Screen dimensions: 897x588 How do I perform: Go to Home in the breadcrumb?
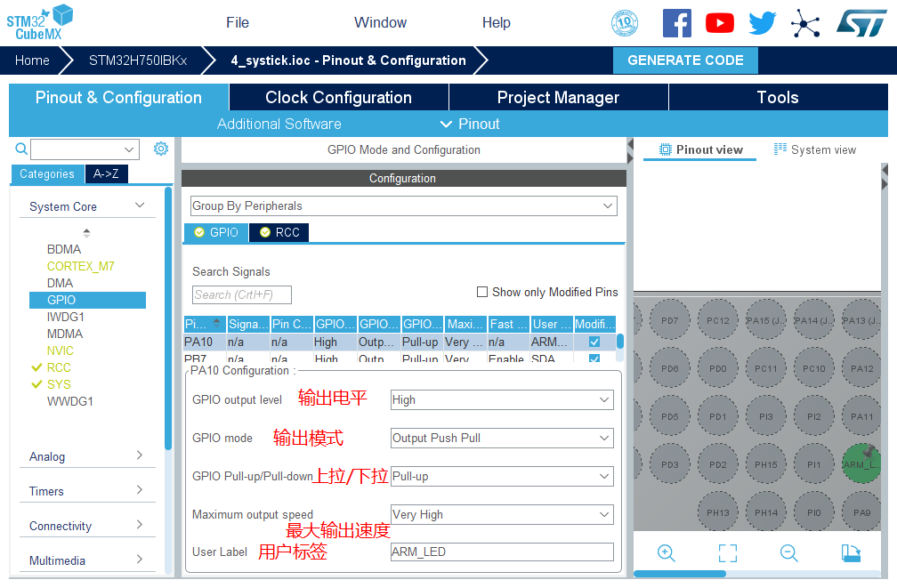click(x=32, y=60)
